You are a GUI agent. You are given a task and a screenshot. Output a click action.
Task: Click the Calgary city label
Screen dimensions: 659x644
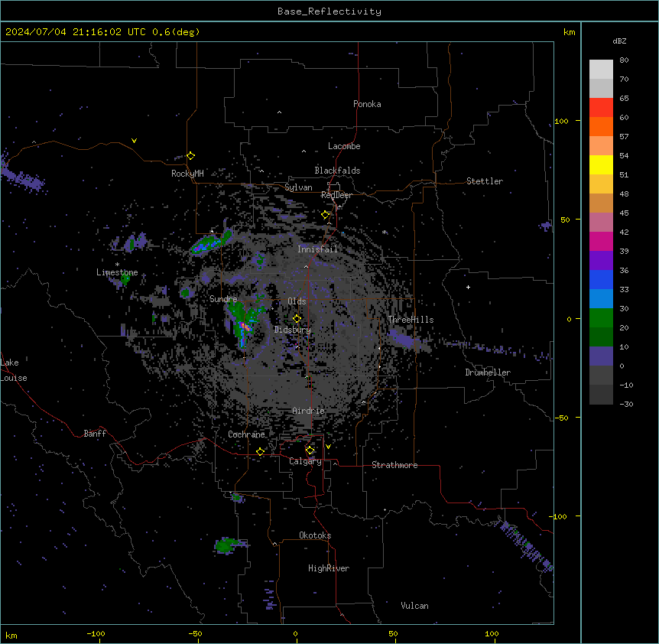click(x=305, y=461)
